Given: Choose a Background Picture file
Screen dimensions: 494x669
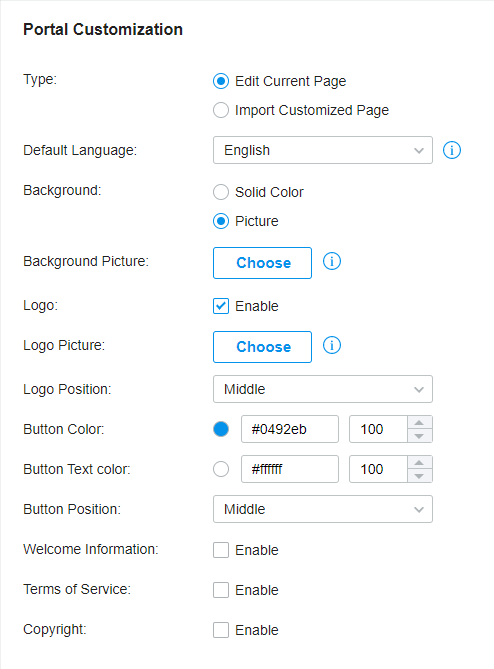Looking at the screenshot, I should 262,263.
